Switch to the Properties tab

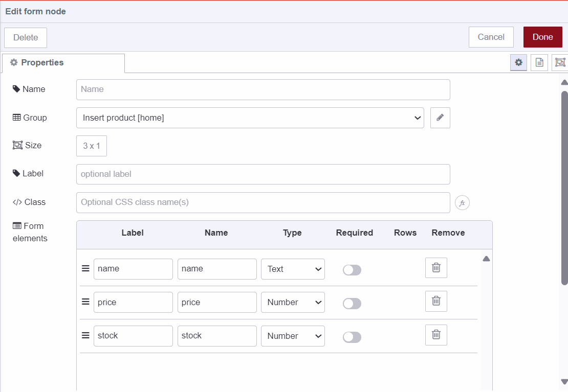pos(63,62)
